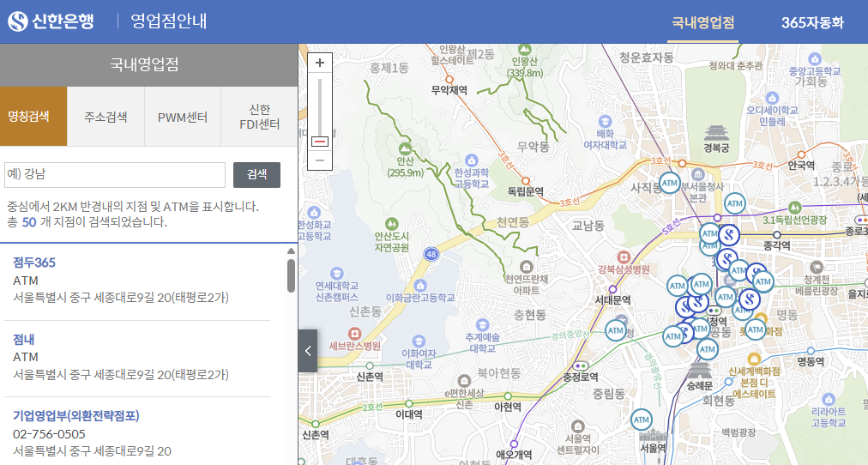Click the 추계예술대학교 school icon
Image resolution: width=868 pixels, height=465 pixels.
pyautogui.click(x=482, y=325)
